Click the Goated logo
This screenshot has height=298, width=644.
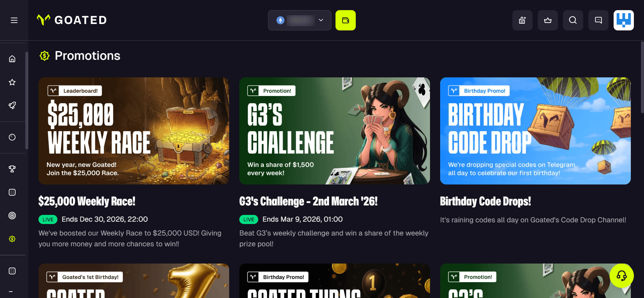72,20
